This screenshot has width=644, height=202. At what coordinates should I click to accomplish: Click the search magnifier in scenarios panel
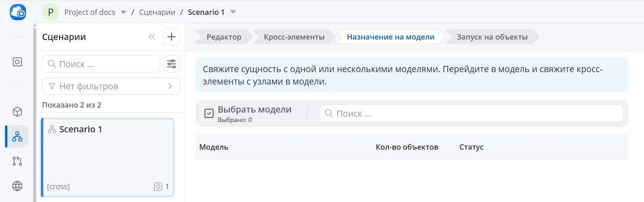point(52,64)
